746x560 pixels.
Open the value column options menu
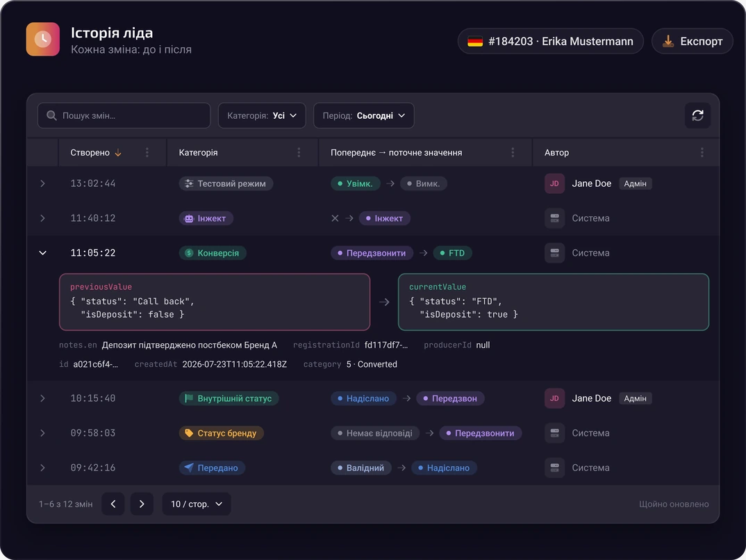[x=513, y=153]
